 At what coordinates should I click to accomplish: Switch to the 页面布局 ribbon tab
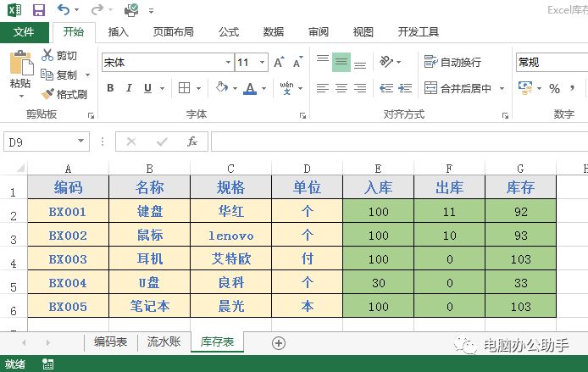point(173,32)
